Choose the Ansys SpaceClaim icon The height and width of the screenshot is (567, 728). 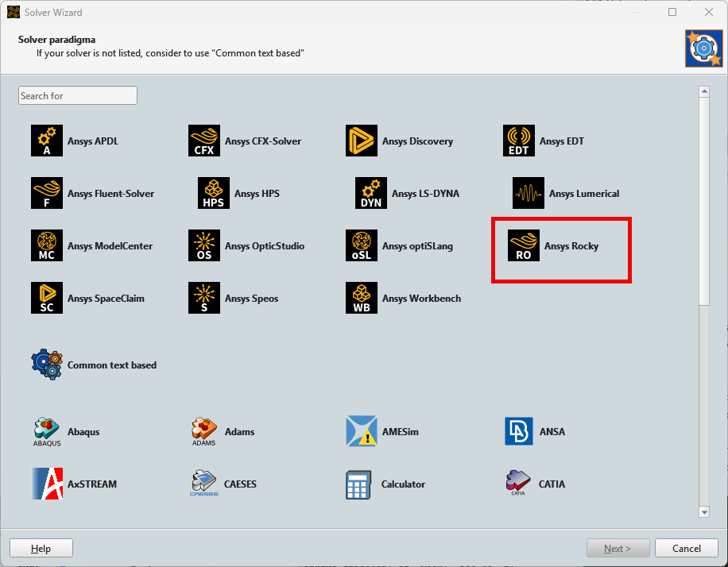pyautogui.click(x=47, y=298)
